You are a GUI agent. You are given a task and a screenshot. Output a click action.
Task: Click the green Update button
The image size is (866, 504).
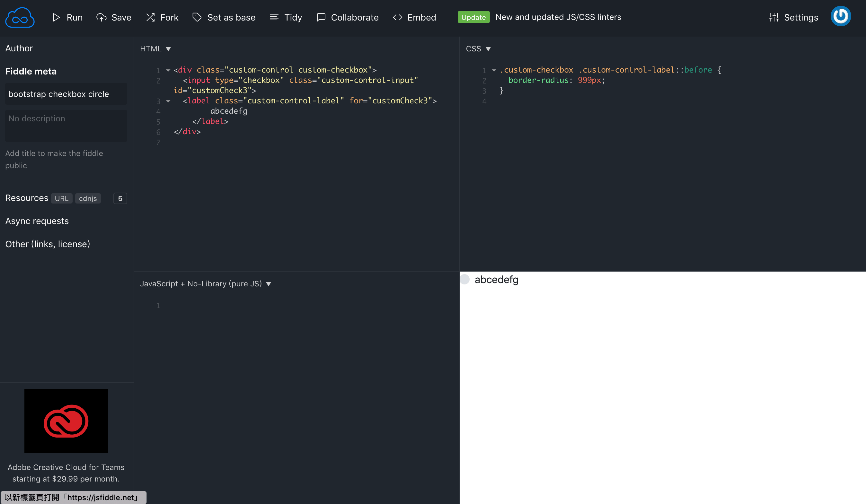point(473,17)
